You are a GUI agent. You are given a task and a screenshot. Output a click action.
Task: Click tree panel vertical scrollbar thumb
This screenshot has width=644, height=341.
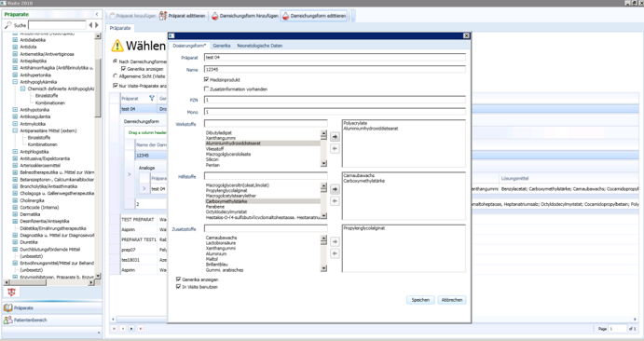(x=98, y=89)
